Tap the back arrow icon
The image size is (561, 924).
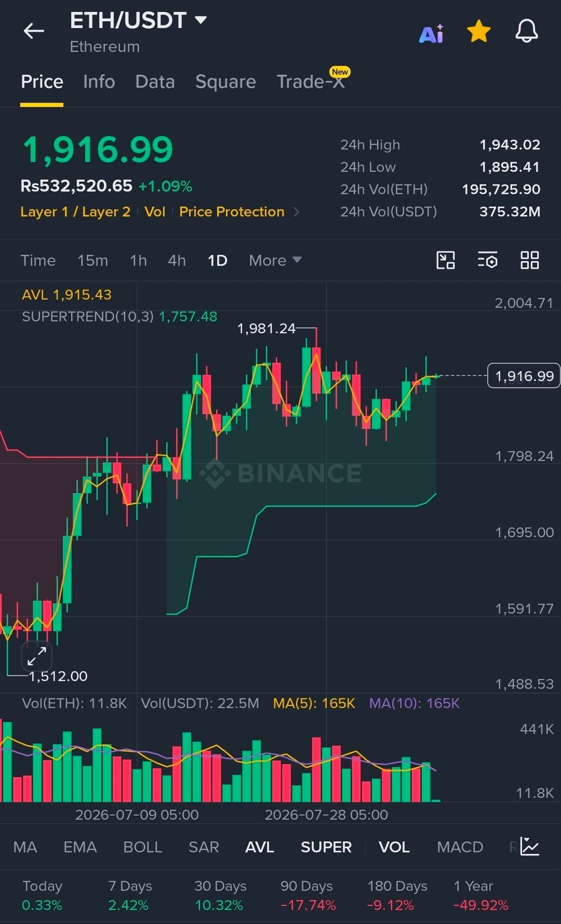pyautogui.click(x=34, y=31)
